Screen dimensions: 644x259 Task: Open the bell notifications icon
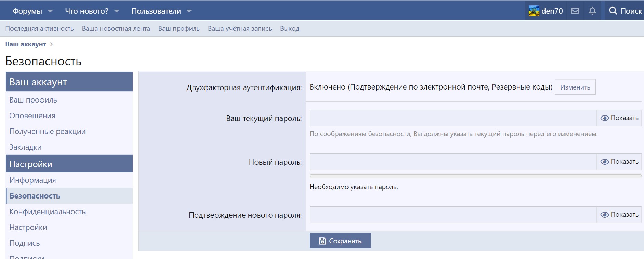pyautogui.click(x=592, y=11)
